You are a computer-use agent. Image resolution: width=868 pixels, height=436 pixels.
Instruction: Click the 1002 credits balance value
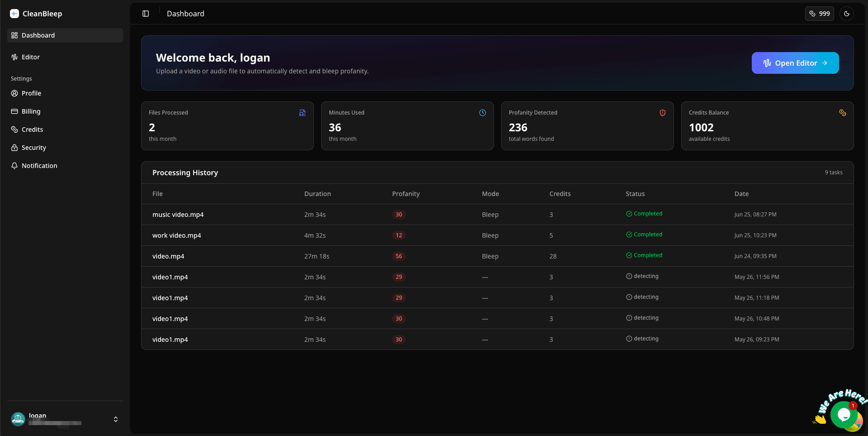(x=701, y=128)
